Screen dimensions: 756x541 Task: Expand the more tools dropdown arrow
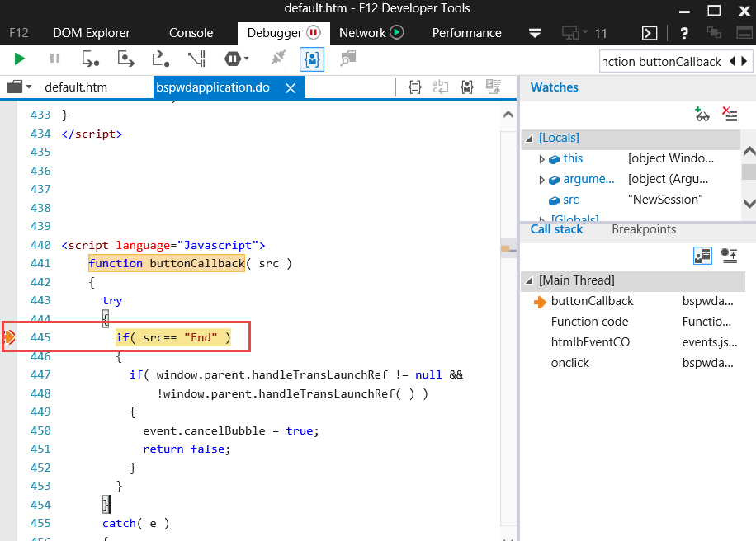[535, 33]
